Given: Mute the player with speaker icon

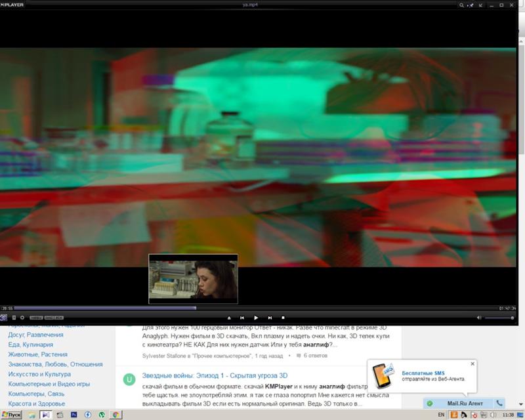Looking at the screenshot, I should (479, 318).
